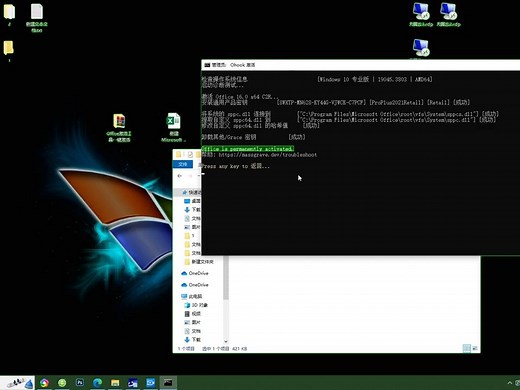The height and width of the screenshot is (390, 520).
Task: Open the green circle app on taskbar
Action: point(62,383)
